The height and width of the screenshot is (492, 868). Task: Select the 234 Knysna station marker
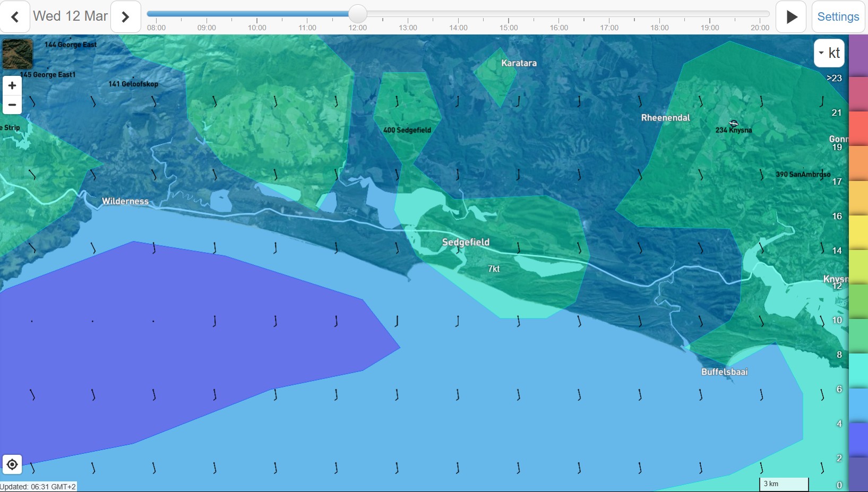(734, 123)
